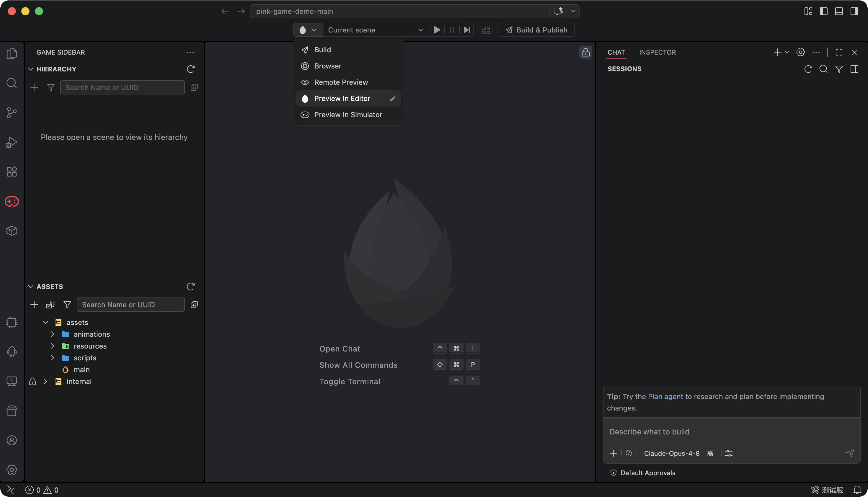Open Run and Debug view
This screenshot has width=868, height=497.
tap(12, 142)
